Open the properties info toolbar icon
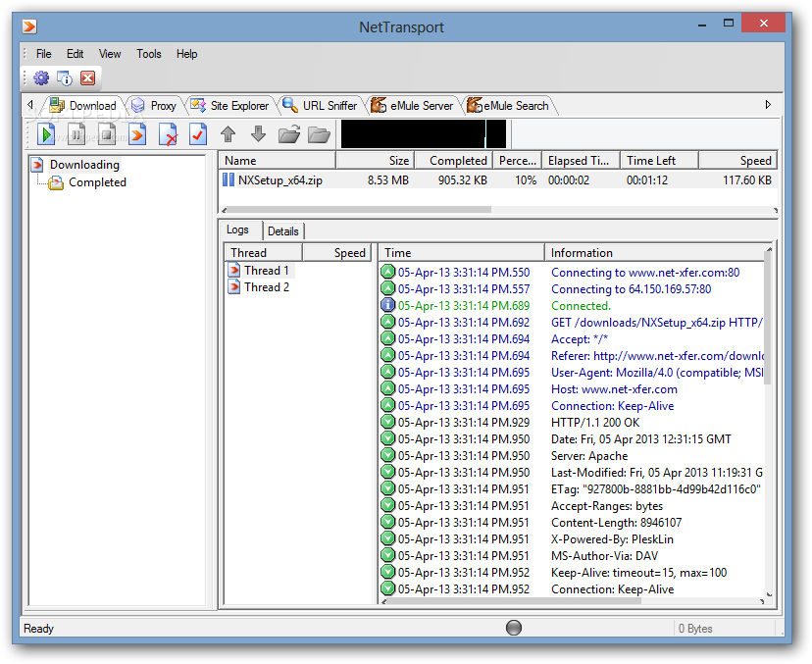This screenshot has height=664, width=812. (x=65, y=78)
